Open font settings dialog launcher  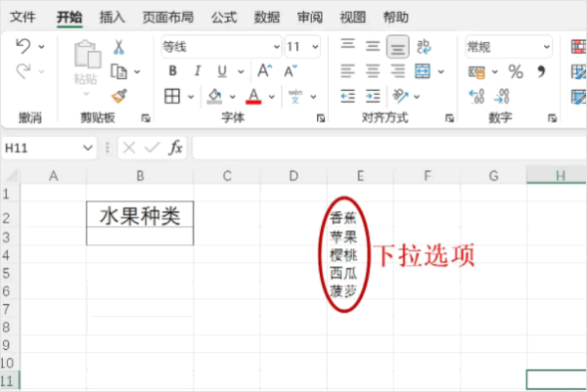click(321, 118)
